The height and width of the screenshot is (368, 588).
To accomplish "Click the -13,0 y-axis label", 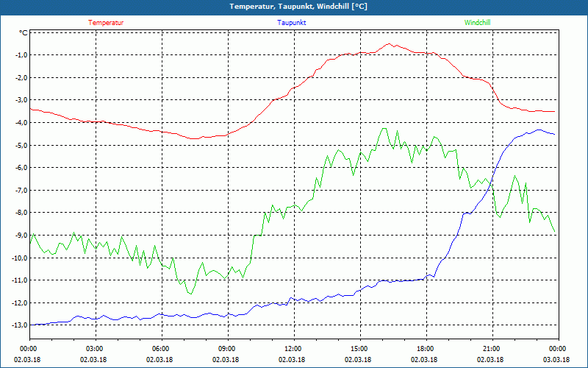I will (x=20, y=325).
